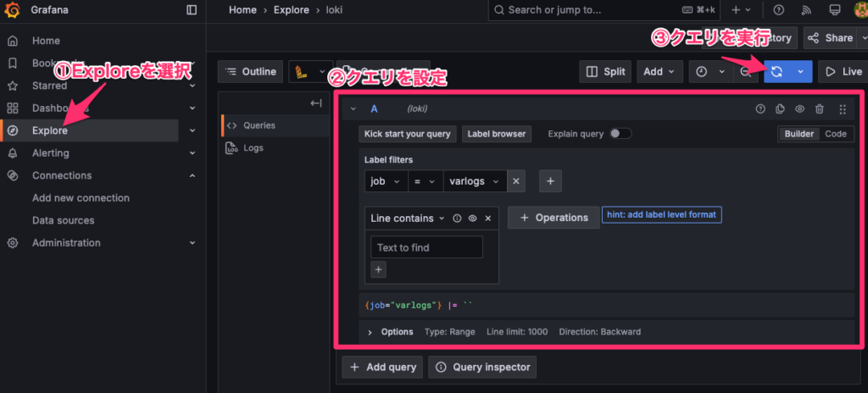Delete query A with trash icon
The image size is (868, 393).
tap(820, 109)
